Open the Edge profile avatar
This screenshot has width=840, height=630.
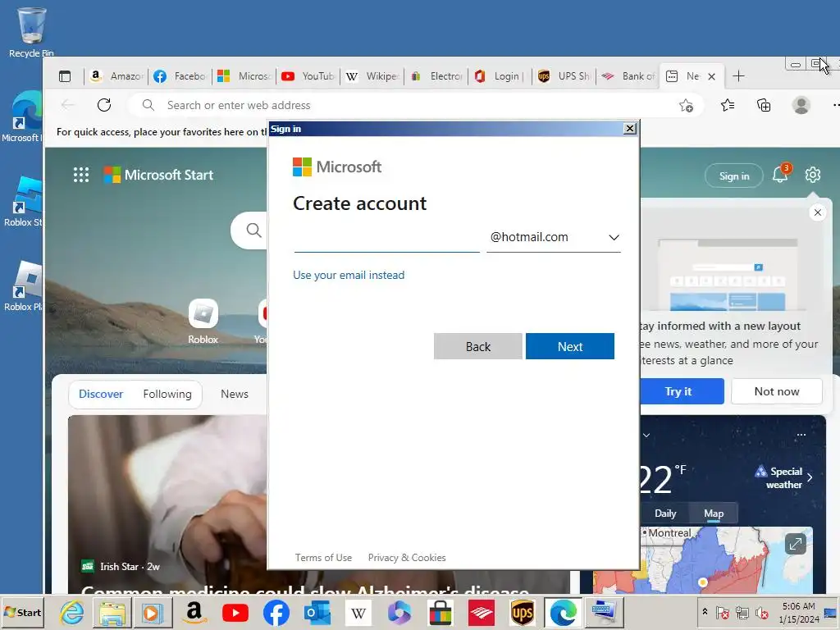tap(801, 105)
